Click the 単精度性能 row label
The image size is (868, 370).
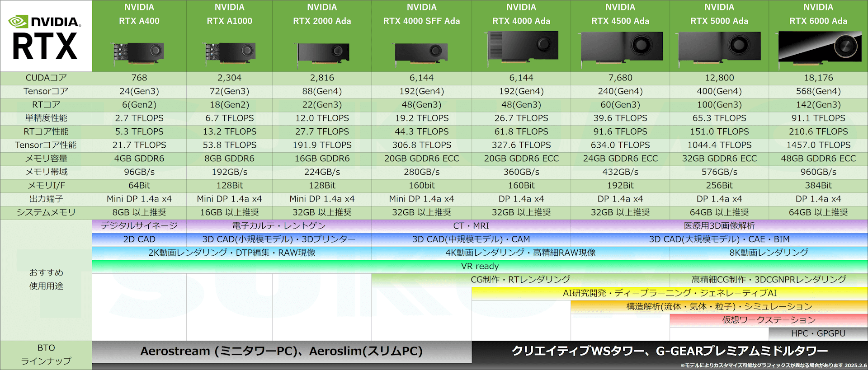pyautogui.click(x=46, y=118)
